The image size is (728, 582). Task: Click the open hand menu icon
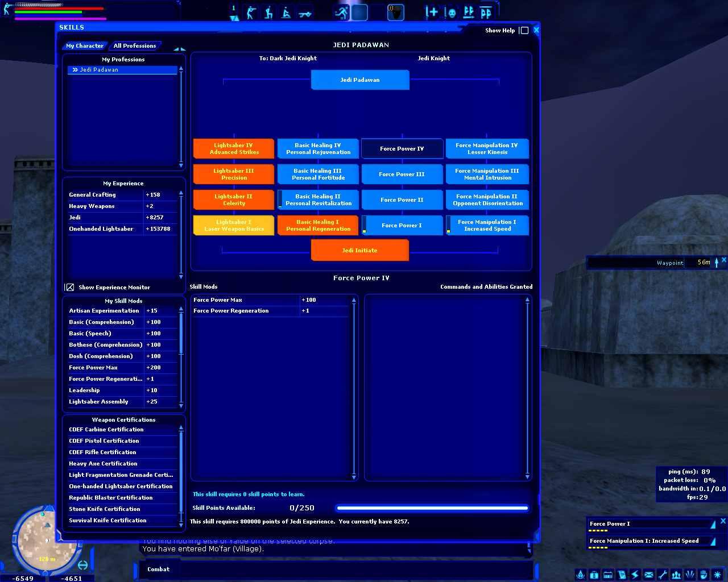click(x=704, y=575)
